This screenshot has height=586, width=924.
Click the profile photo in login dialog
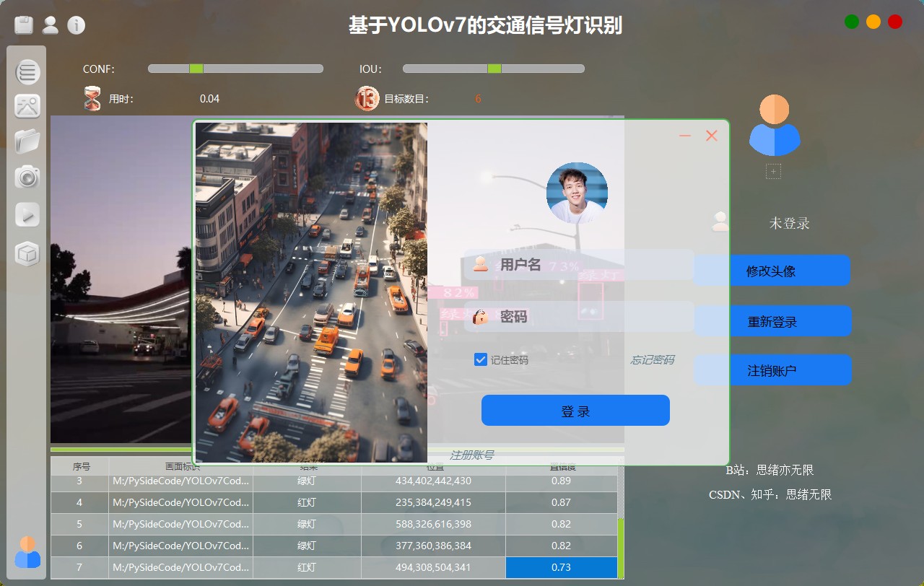(x=577, y=193)
